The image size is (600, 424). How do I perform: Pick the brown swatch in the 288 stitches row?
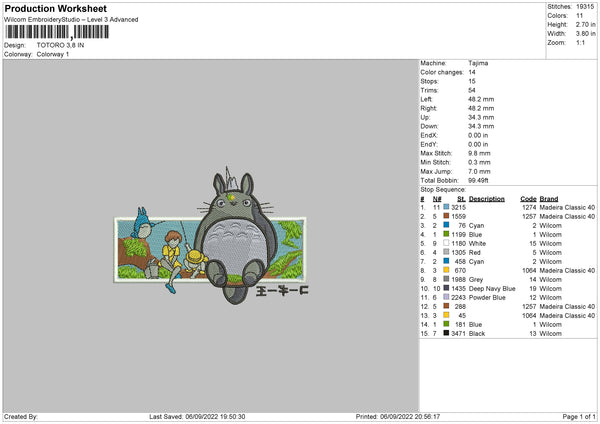click(x=446, y=306)
